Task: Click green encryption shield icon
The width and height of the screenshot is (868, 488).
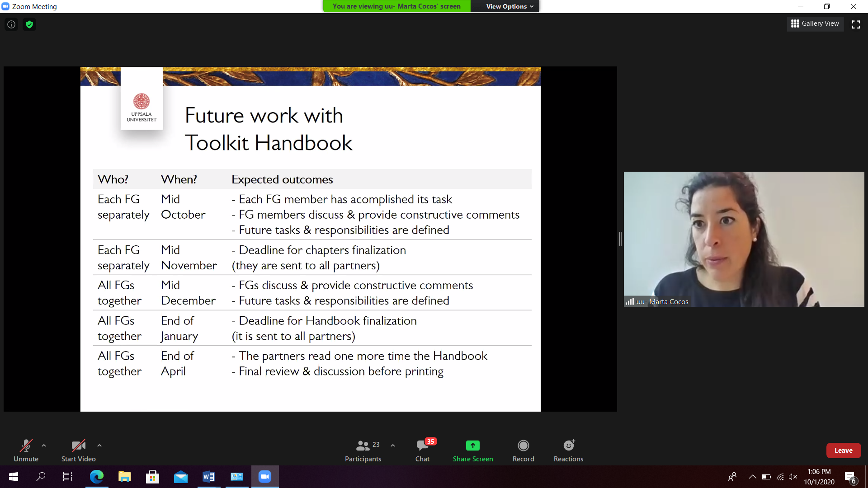Action: point(29,24)
